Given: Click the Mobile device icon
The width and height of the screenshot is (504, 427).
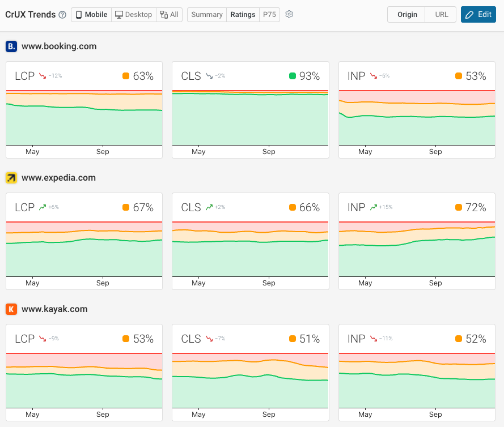Looking at the screenshot, I should click(79, 14).
